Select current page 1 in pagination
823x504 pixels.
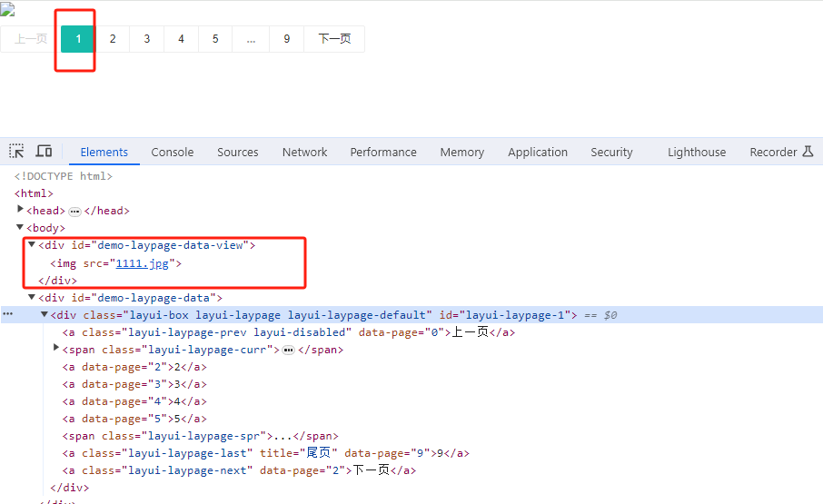78,39
